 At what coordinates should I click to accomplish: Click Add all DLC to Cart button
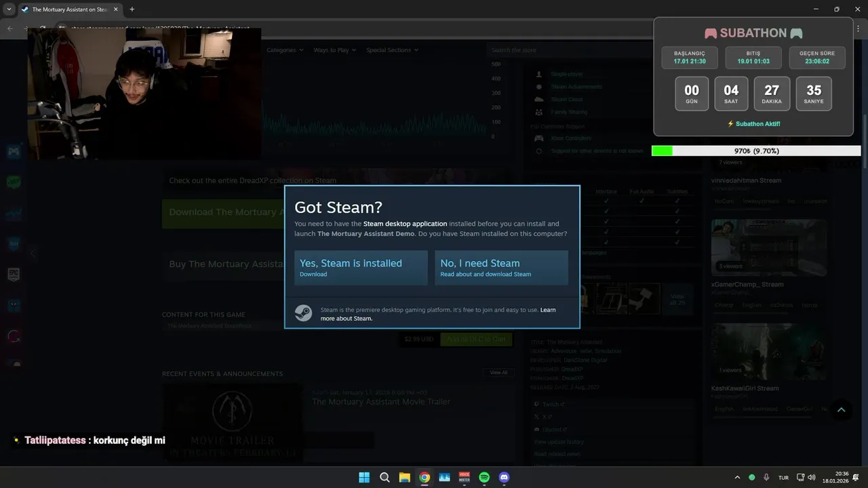476,339
